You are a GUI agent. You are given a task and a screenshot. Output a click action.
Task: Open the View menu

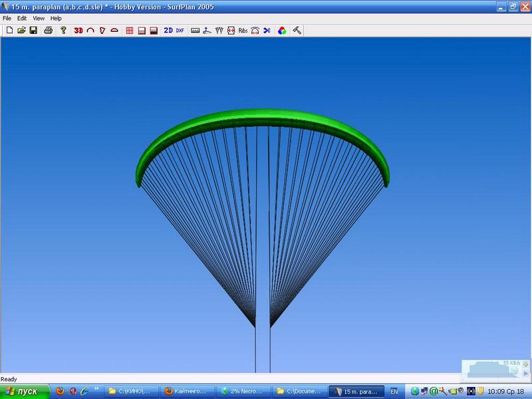39,19
